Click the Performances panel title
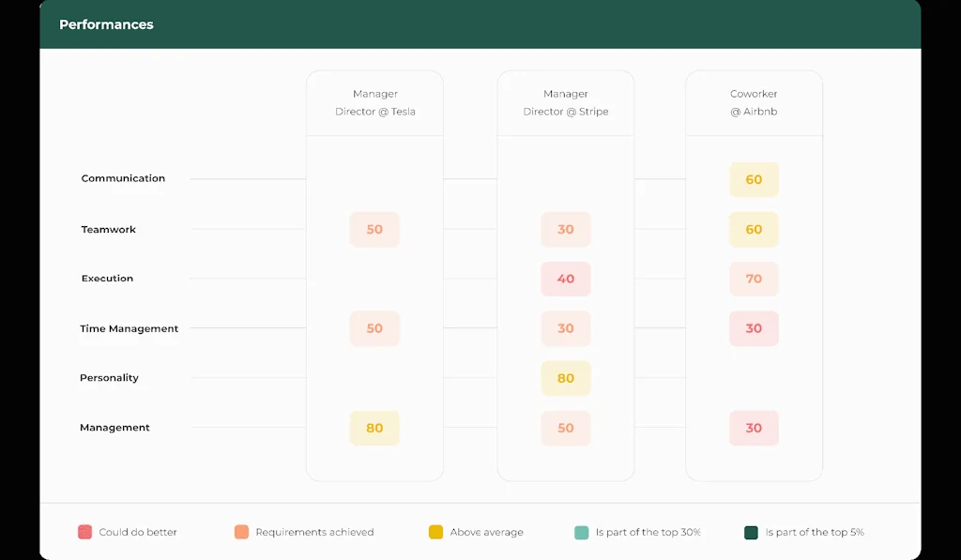Viewport: 961px width, 560px height. (x=106, y=24)
